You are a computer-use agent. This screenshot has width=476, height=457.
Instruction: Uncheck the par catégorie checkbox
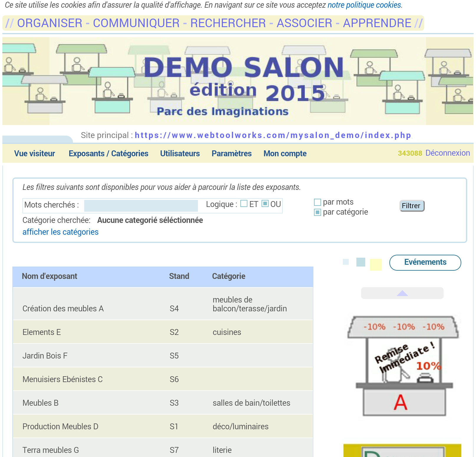point(318,212)
